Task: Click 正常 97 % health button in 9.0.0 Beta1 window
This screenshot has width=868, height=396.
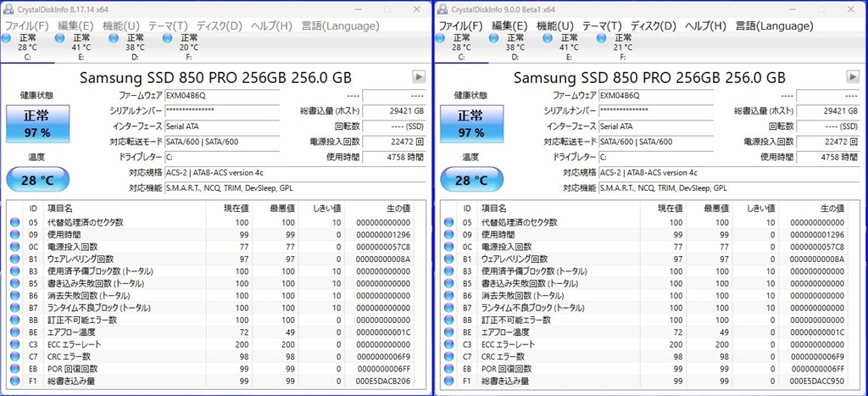Action: coord(471,125)
